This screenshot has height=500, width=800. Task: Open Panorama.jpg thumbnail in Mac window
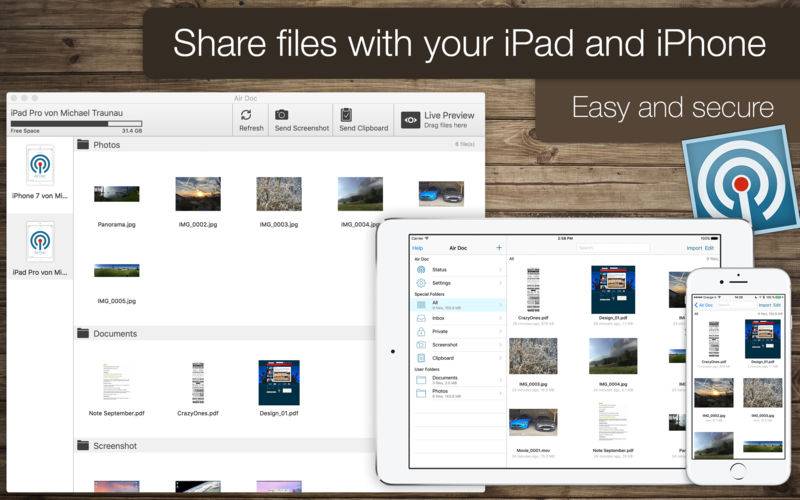(116, 194)
